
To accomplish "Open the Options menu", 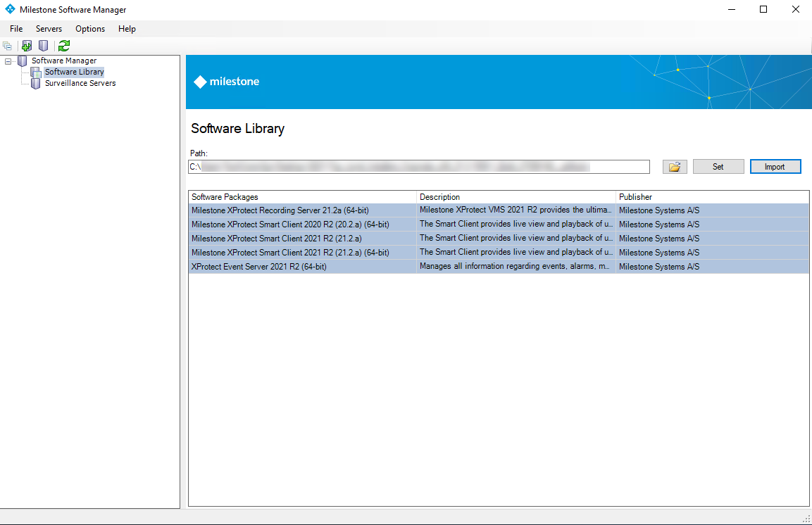I will click(90, 29).
